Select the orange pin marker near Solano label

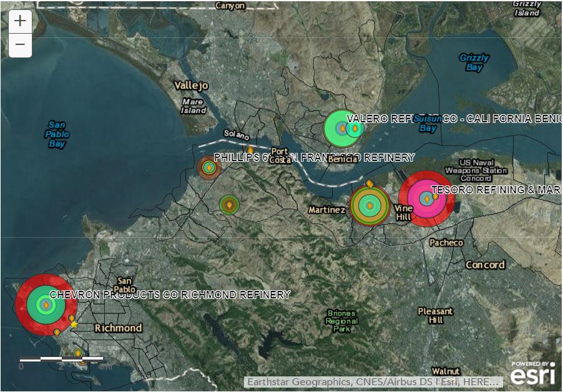pos(250,150)
